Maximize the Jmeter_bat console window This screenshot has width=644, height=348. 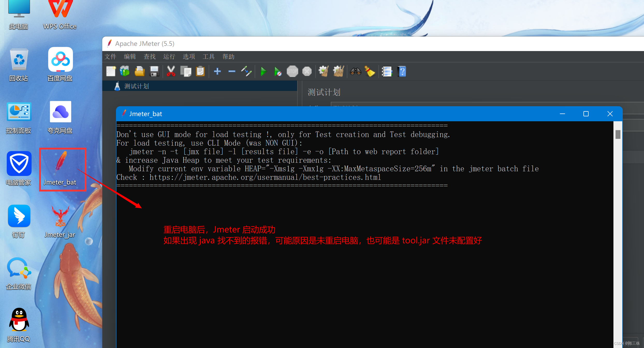(586, 114)
